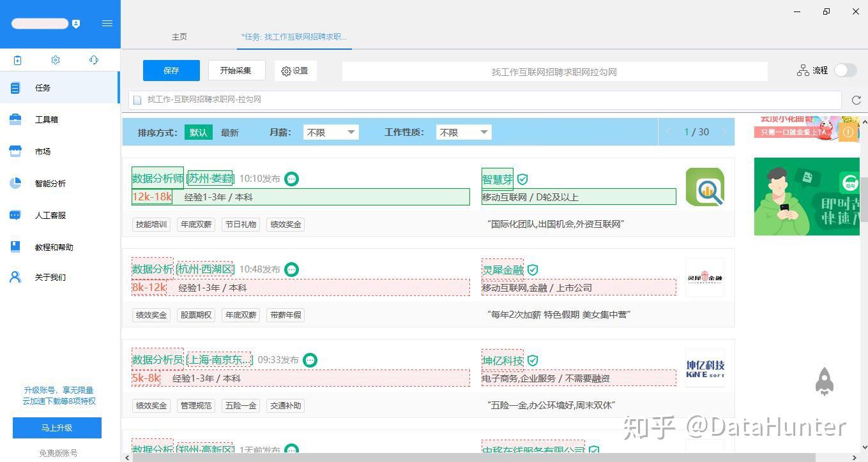Click the rocket back-to-top icon
Image resolution: width=868 pixels, height=462 pixels.
pyautogui.click(x=825, y=382)
